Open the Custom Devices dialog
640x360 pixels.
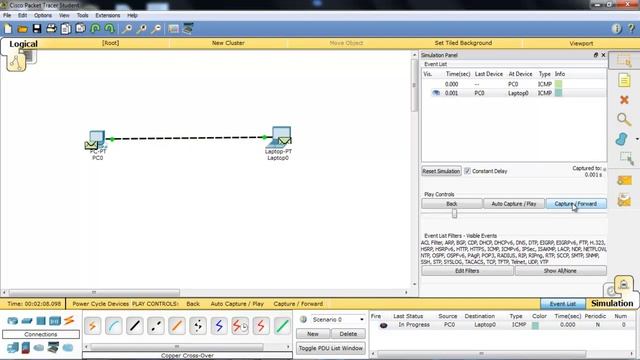point(188,29)
